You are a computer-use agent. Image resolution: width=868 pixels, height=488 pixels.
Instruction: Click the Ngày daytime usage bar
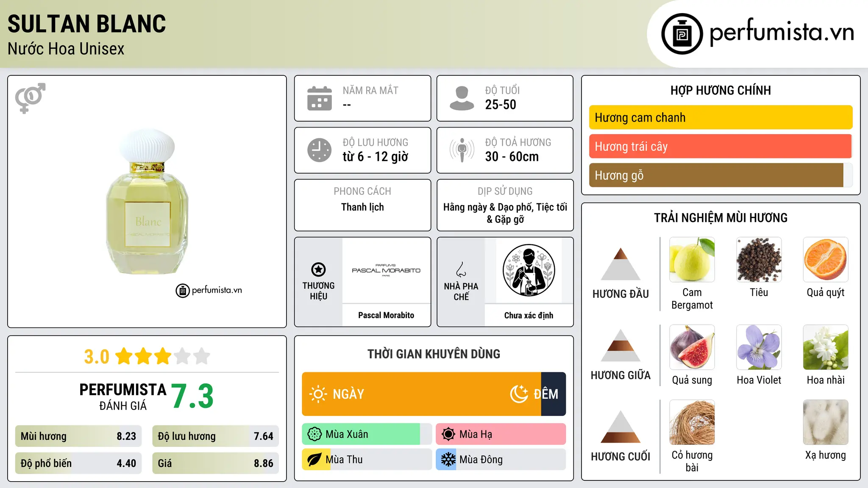(x=421, y=394)
